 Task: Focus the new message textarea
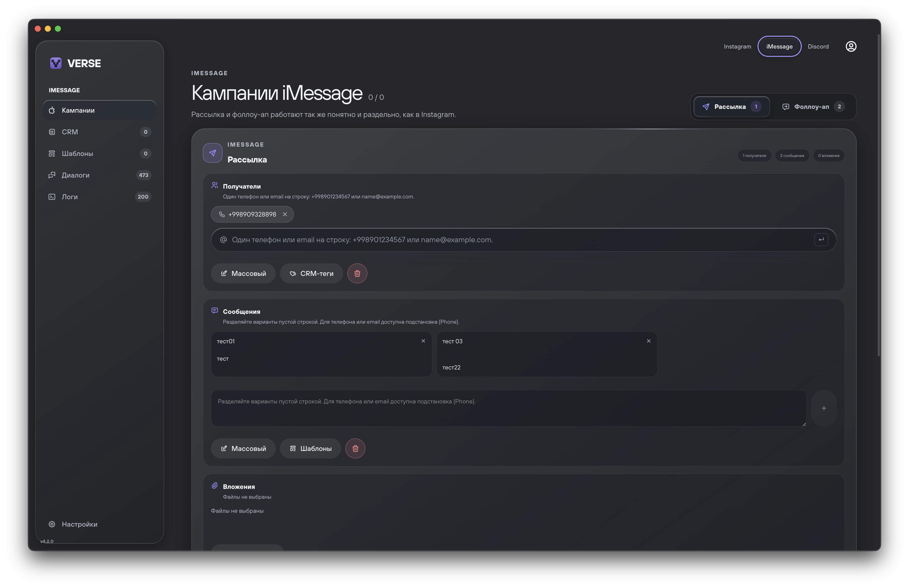click(x=508, y=408)
